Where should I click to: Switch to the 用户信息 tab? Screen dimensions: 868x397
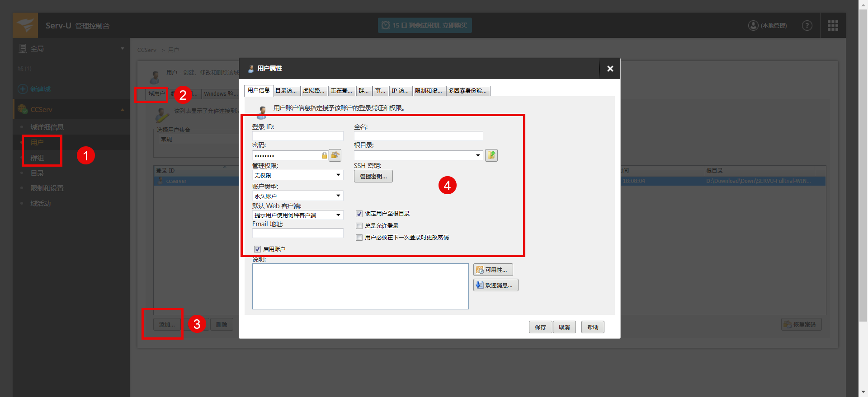(x=259, y=90)
